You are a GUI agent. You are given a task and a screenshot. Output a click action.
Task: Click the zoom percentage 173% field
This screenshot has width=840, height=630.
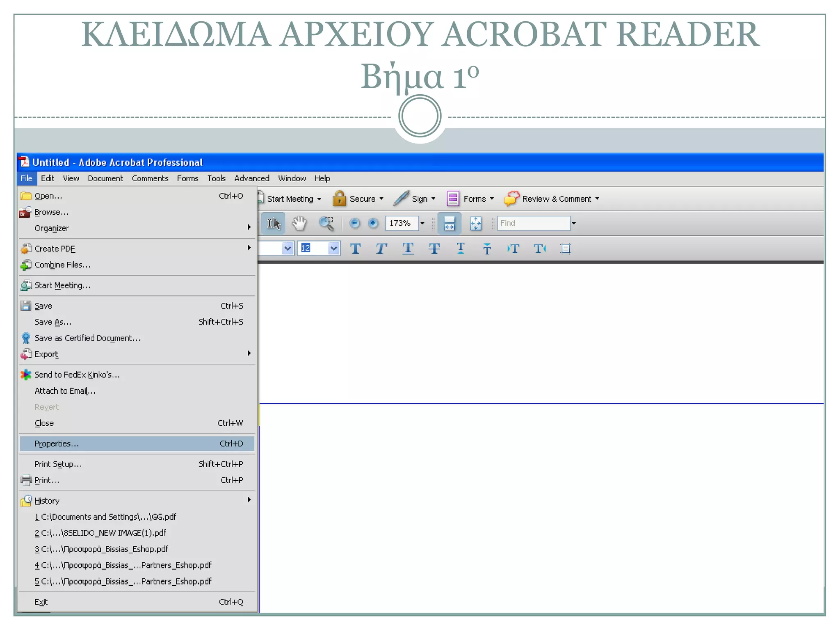[x=402, y=224]
